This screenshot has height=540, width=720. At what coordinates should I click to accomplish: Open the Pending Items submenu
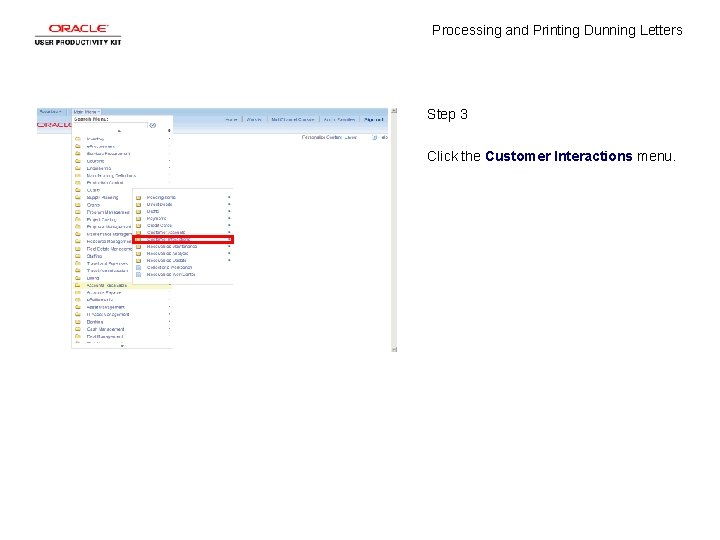[x=161, y=197]
